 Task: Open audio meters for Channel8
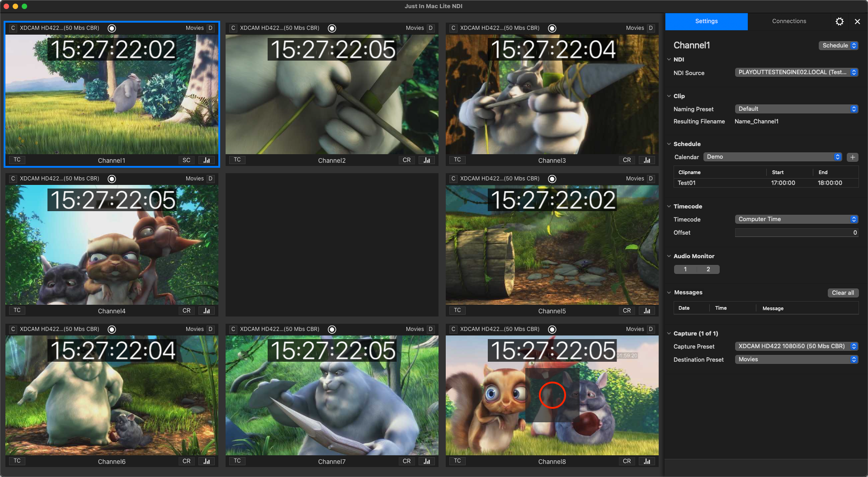point(647,461)
